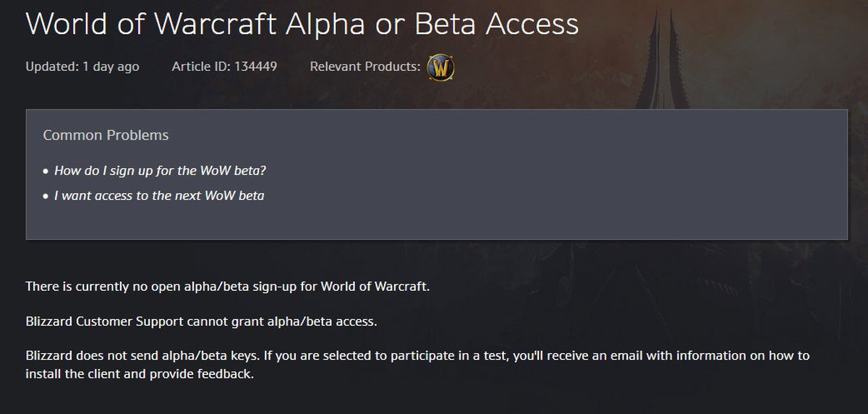Image resolution: width=868 pixels, height=414 pixels.
Task: Click the World of Warcraft product icon
Action: pos(441,67)
